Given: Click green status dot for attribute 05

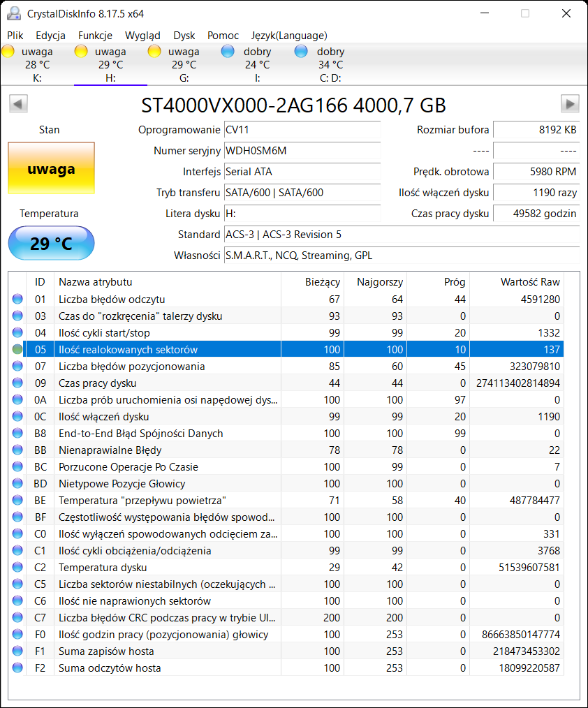Looking at the screenshot, I should [17, 349].
